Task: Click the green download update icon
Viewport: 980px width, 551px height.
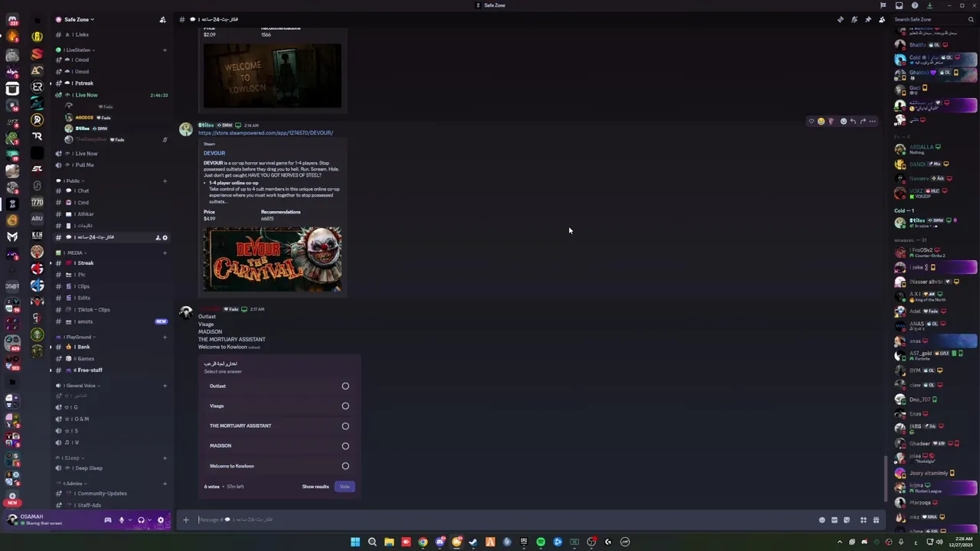Action: coord(929,5)
